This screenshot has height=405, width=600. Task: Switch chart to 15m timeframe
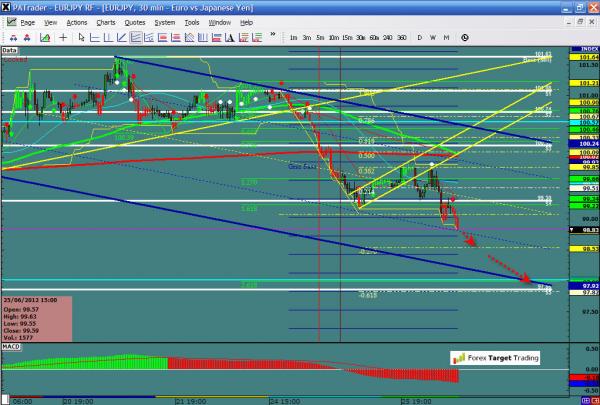tap(346, 37)
